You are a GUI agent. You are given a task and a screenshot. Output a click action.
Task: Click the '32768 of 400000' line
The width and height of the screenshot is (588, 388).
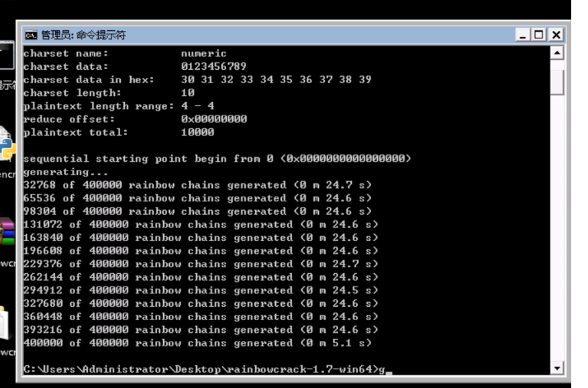coord(197,185)
